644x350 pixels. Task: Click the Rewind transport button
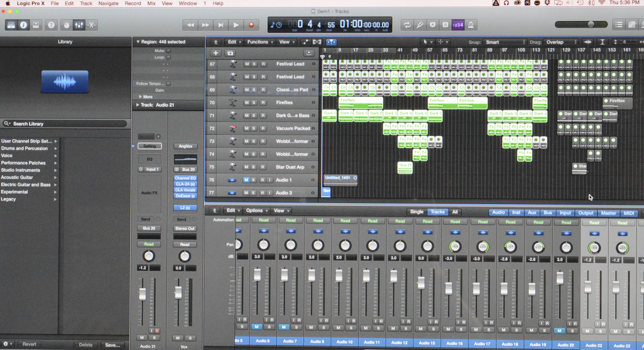[190, 25]
